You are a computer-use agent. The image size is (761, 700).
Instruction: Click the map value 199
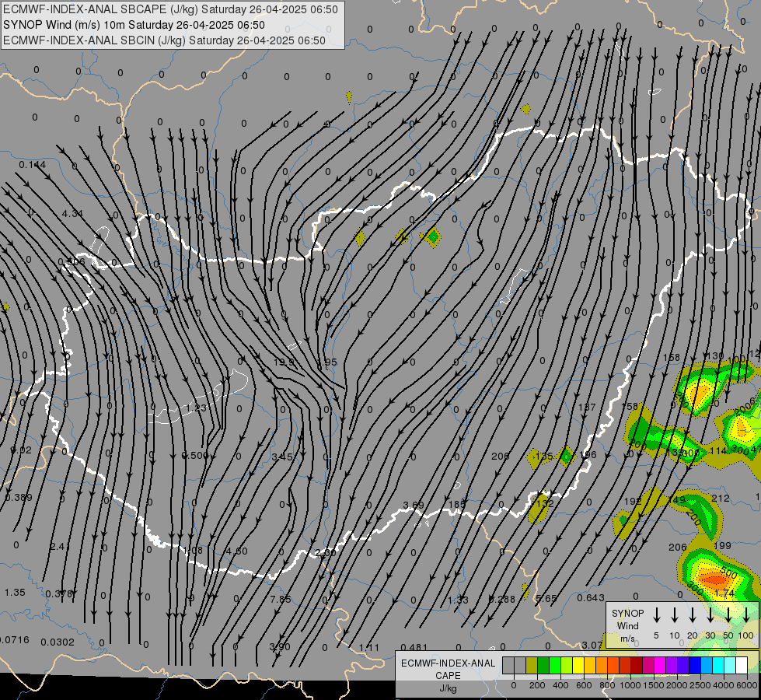coord(722,545)
